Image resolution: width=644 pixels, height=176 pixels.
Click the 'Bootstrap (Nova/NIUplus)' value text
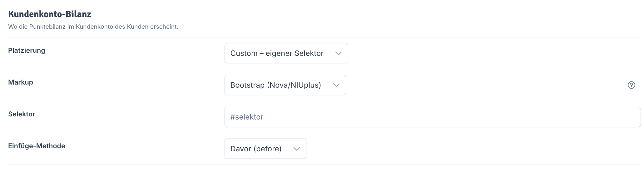(x=276, y=85)
